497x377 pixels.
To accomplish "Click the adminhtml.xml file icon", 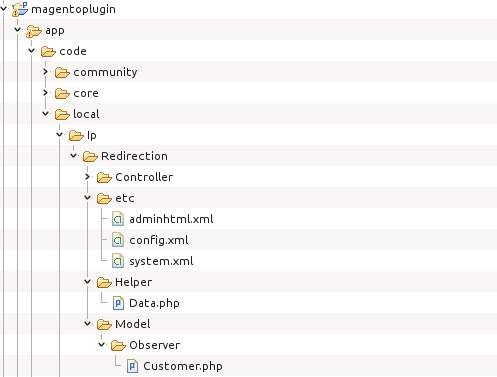I will point(118,219).
